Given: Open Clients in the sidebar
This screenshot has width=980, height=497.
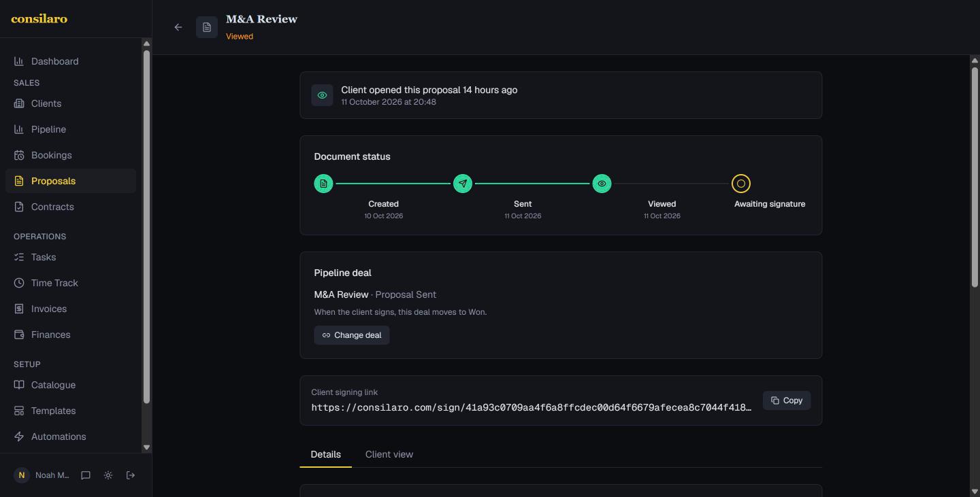Looking at the screenshot, I should tap(71, 103).
